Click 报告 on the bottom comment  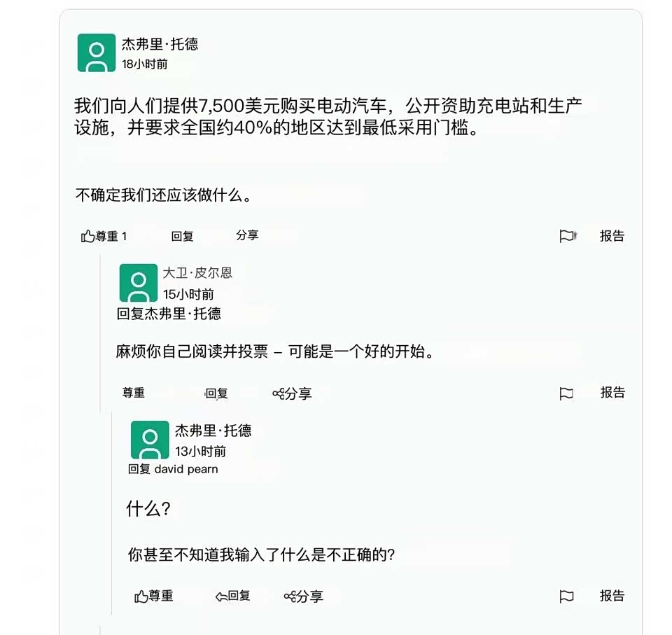(x=612, y=596)
